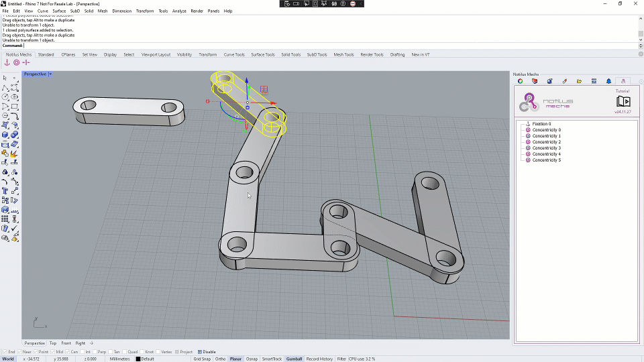Select the Concentricity 3 tree item
The image size is (644, 362).
(546, 147)
